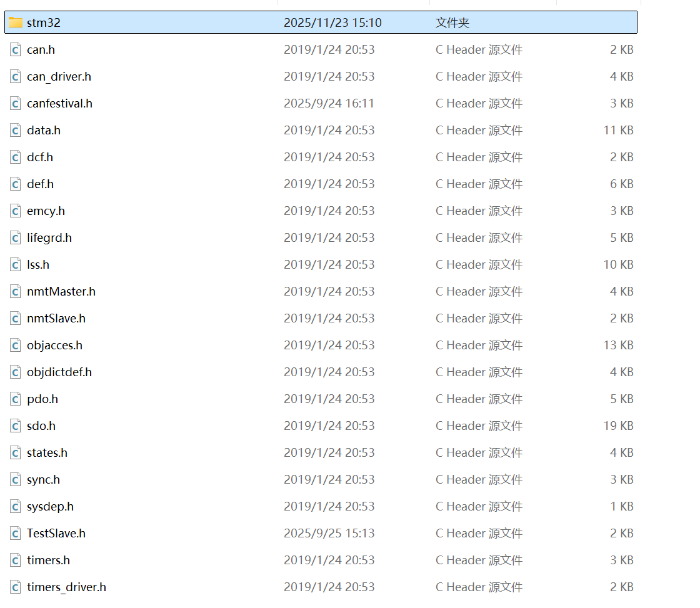This screenshot has width=700, height=608.
Task: Click the timers.h file icon
Action: coord(16,561)
